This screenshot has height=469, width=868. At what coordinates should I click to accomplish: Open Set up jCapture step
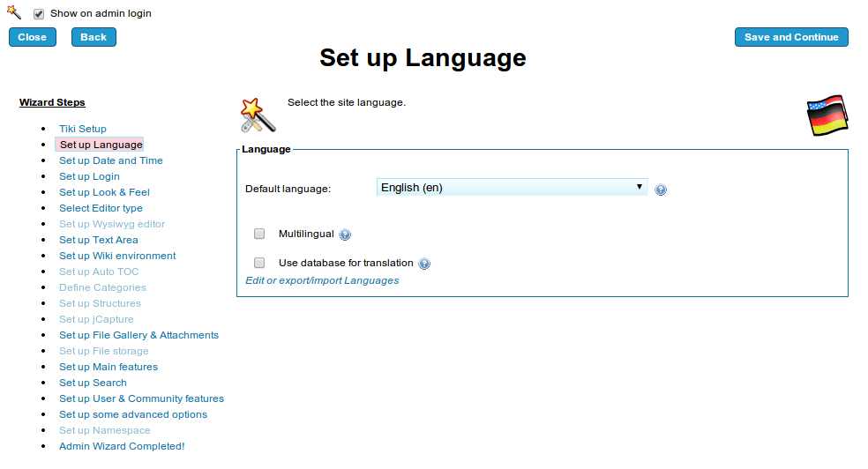click(96, 319)
